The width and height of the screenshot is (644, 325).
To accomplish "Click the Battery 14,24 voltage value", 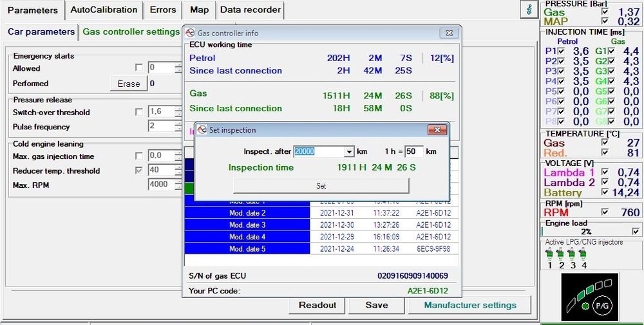I will (x=626, y=192).
